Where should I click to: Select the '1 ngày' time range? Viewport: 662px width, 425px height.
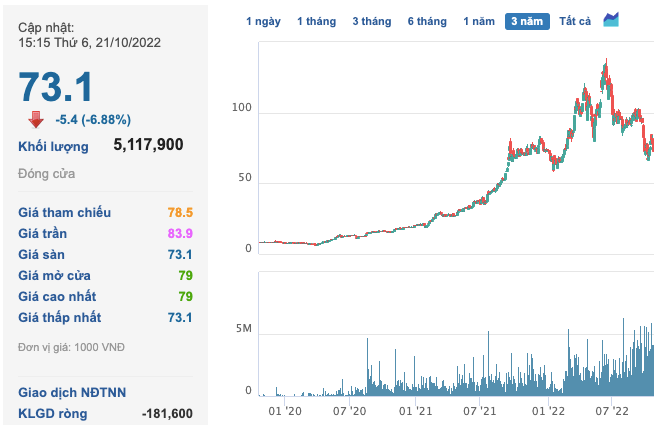(x=263, y=21)
